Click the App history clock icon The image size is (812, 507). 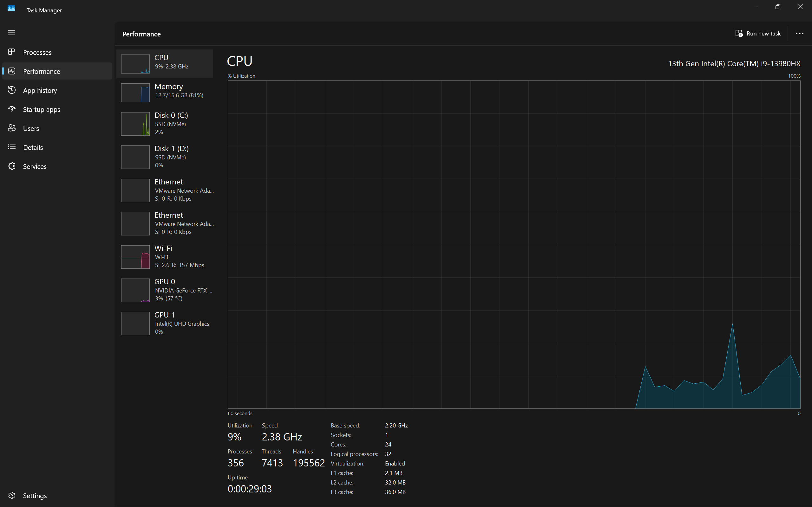pyautogui.click(x=12, y=90)
